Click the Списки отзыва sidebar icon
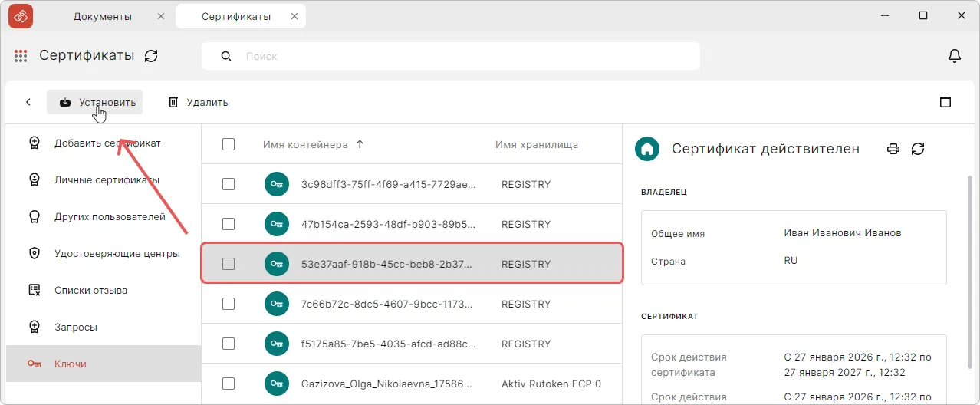Viewport: 980px width, 405px height. point(34,290)
